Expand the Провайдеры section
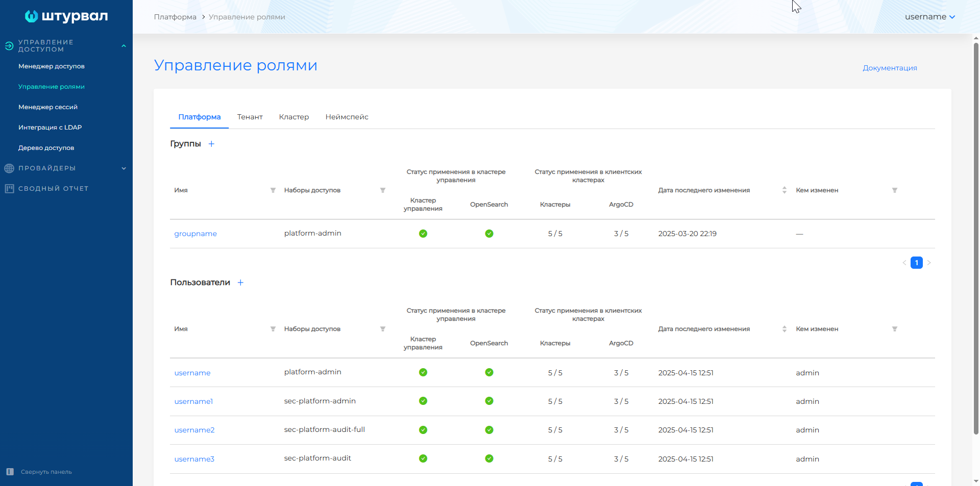This screenshot has width=980, height=486. 124,168
